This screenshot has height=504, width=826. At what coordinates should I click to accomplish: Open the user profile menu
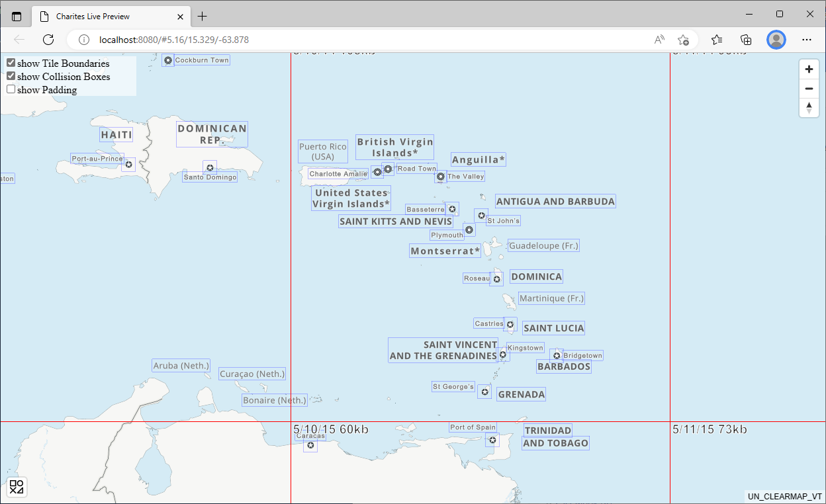pyautogui.click(x=776, y=40)
